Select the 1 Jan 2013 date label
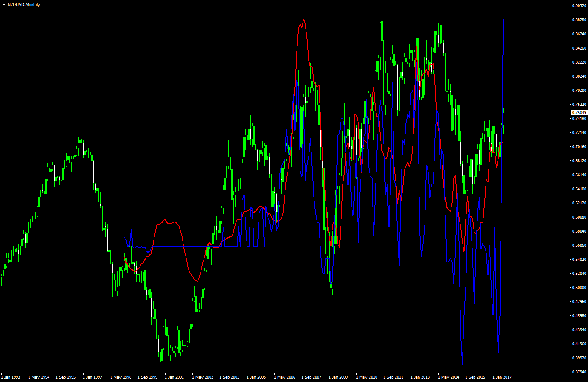This screenshot has width=588, height=382. click(421, 377)
